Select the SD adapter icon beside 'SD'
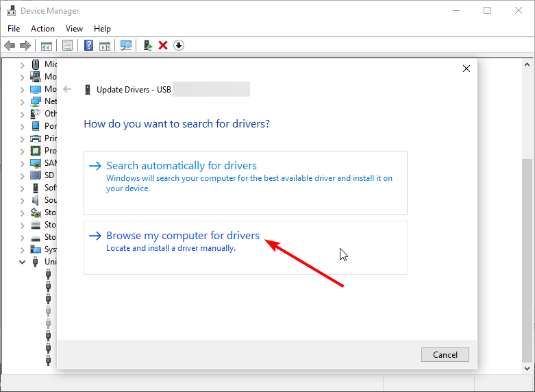This screenshot has width=535, height=392. click(x=36, y=175)
